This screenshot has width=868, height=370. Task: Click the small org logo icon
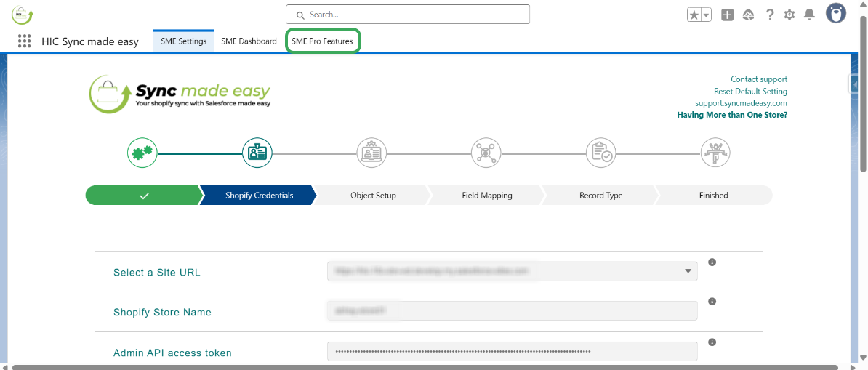(x=22, y=15)
